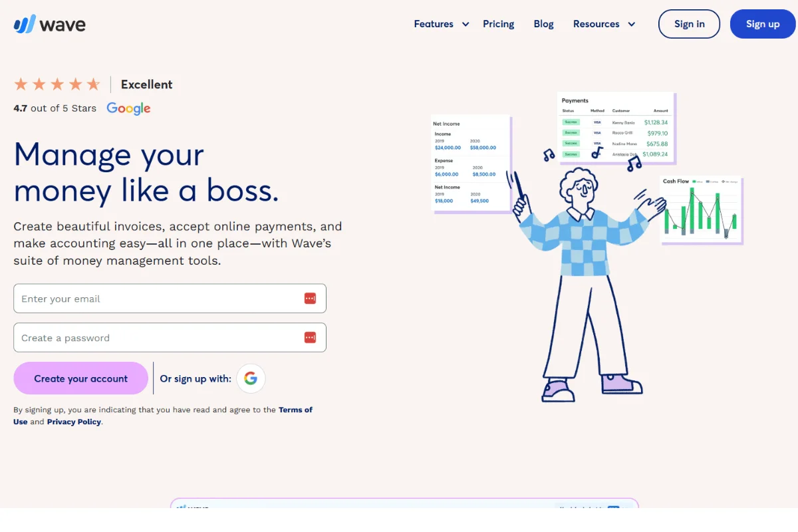View the Privacy Policy
Viewport: 798px width, 532px height.
click(74, 421)
